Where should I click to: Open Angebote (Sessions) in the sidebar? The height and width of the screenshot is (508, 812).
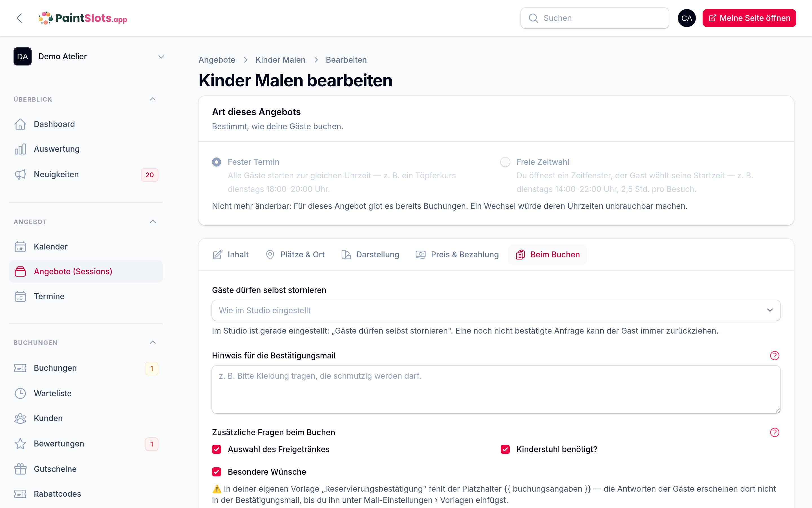tap(86, 271)
